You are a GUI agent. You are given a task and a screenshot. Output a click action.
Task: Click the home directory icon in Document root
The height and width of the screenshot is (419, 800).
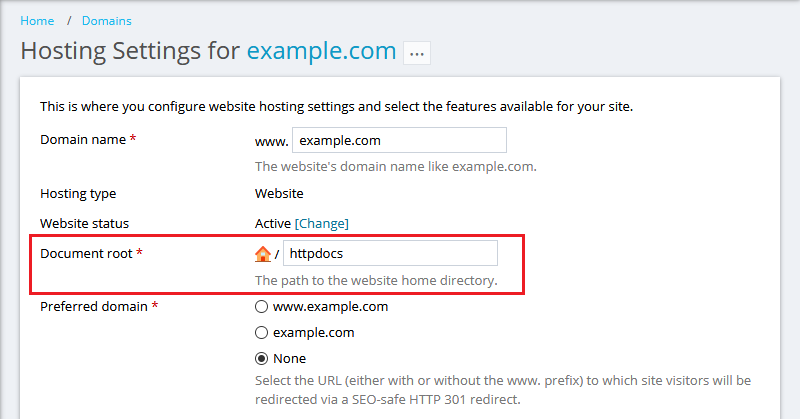point(263,254)
